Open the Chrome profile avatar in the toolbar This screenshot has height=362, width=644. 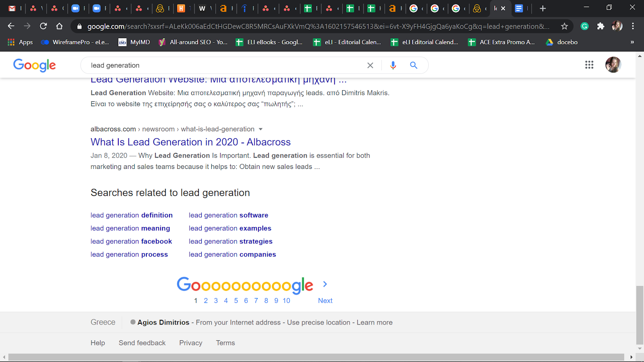(x=617, y=26)
